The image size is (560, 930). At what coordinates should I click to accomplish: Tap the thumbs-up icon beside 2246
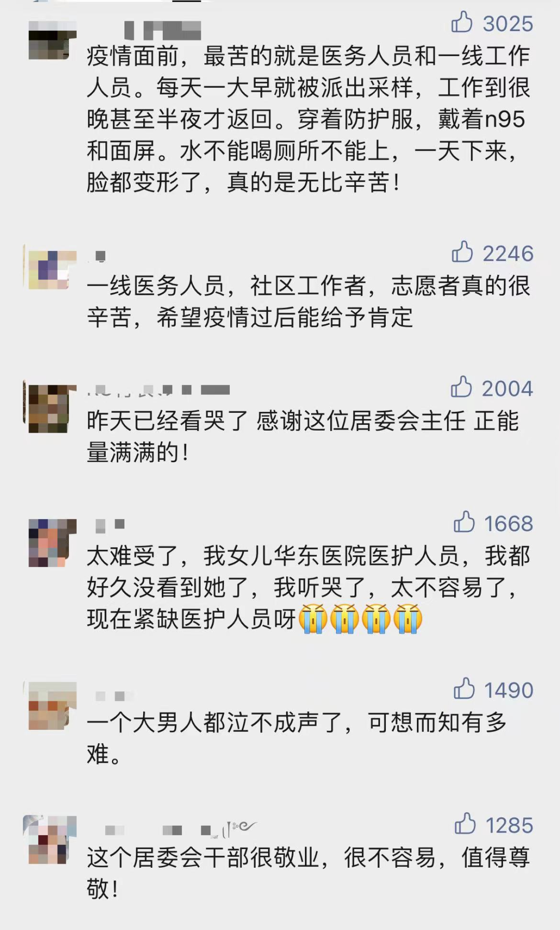point(462,253)
